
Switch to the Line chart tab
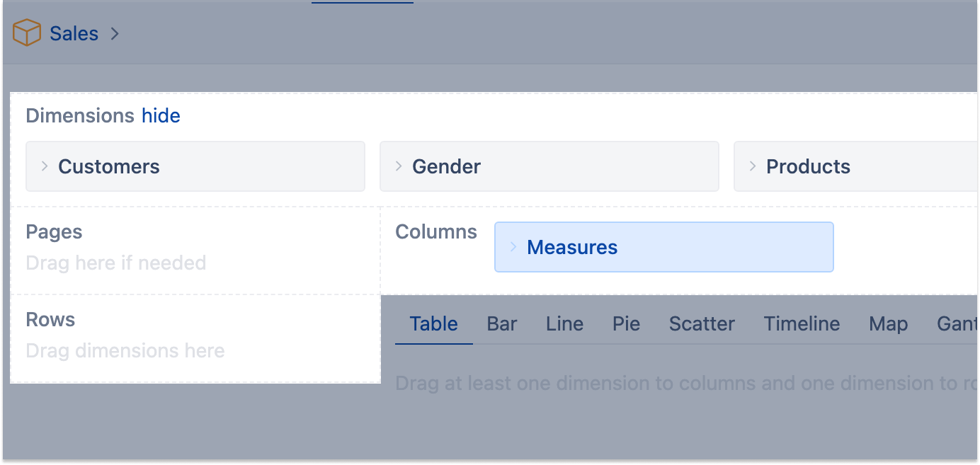[564, 324]
